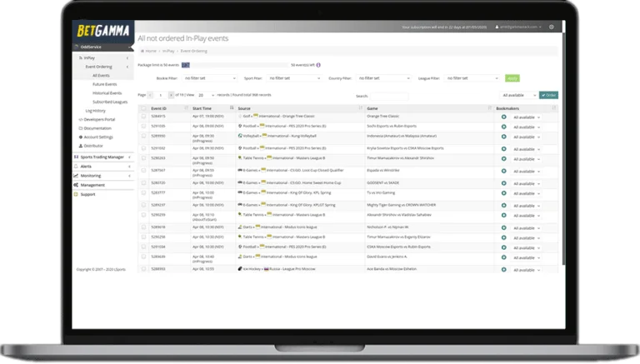
Task: Expand the Alerts sidebar section
Action: pyautogui.click(x=102, y=166)
